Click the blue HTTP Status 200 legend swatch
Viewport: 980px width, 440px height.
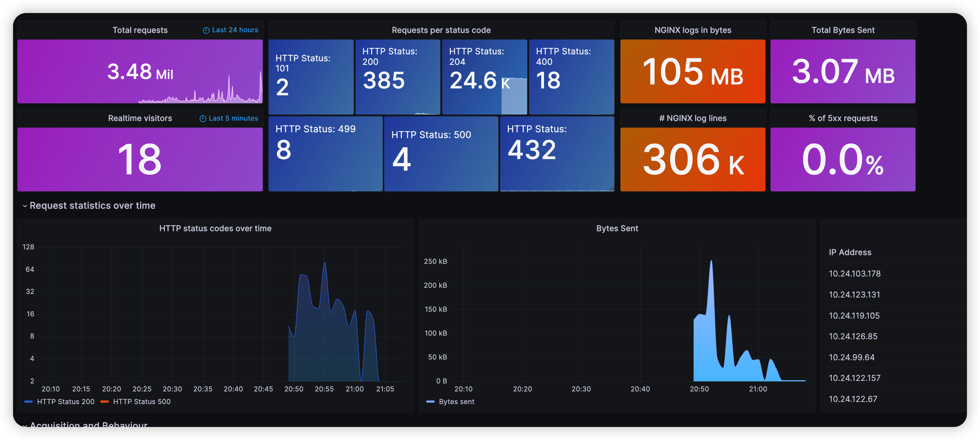(29, 402)
